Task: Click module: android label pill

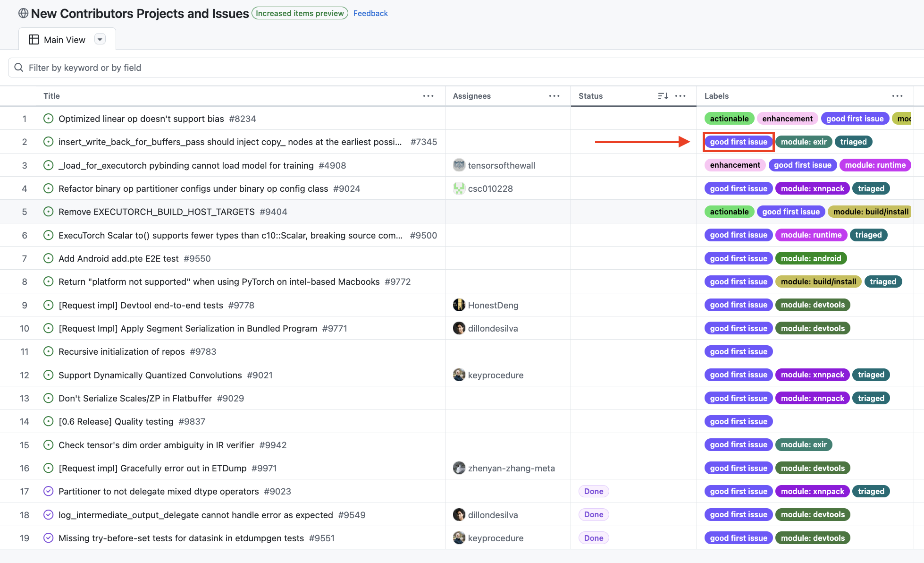Action: [x=810, y=258]
